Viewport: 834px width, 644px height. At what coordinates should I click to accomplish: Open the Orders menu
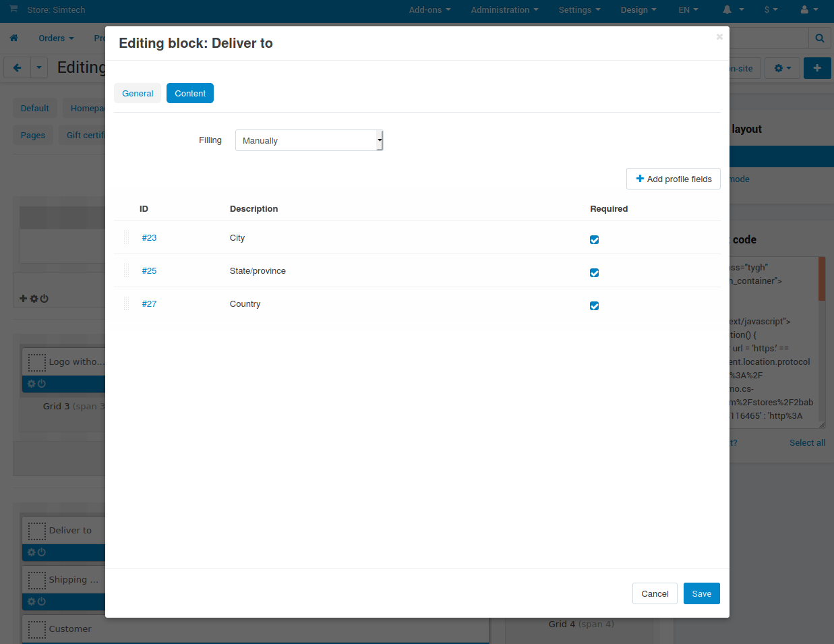tap(56, 38)
